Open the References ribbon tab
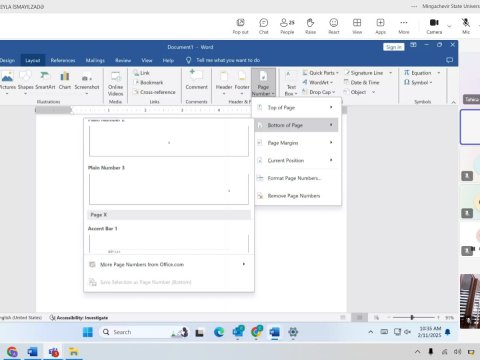The image size is (480, 360). pyautogui.click(x=63, y=60)
